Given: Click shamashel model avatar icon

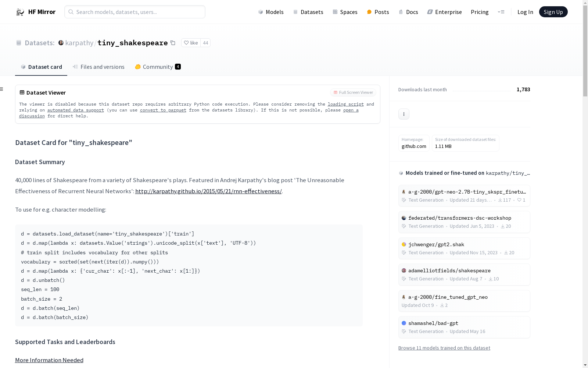Looking at the screenshot, I should [x=404, y=323].
